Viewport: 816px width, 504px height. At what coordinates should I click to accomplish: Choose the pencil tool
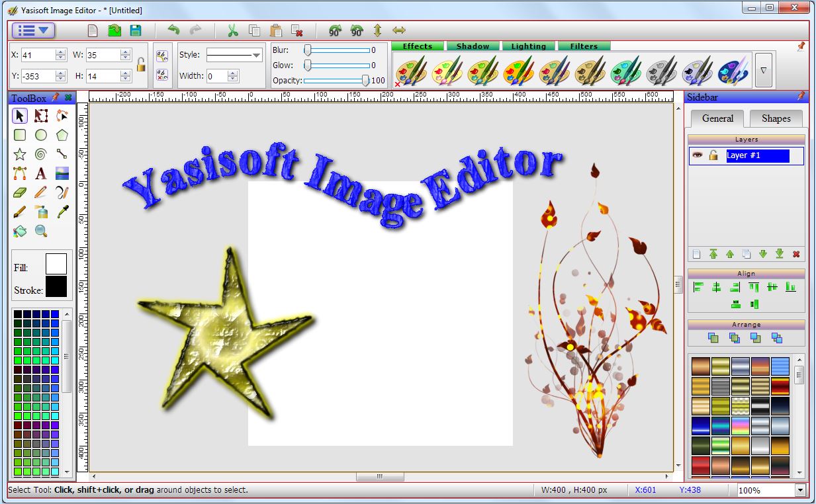pos(41,192)
